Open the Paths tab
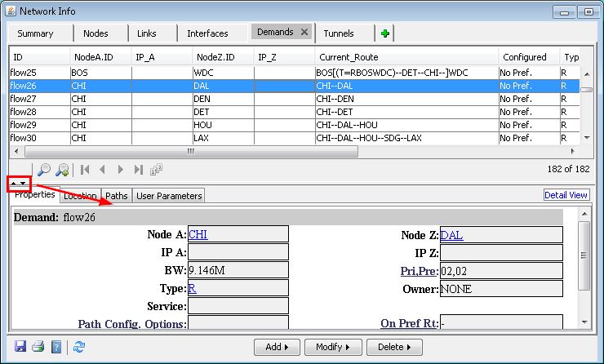 117,196
